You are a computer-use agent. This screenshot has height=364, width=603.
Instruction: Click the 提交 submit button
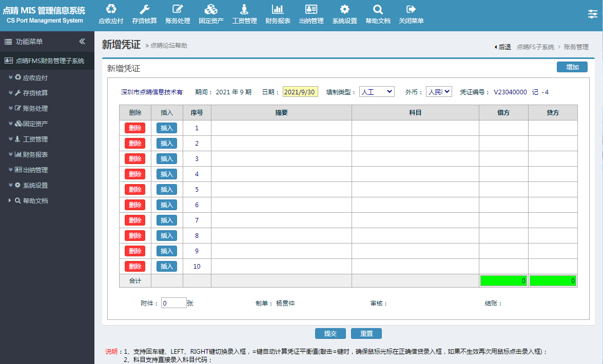330,333
